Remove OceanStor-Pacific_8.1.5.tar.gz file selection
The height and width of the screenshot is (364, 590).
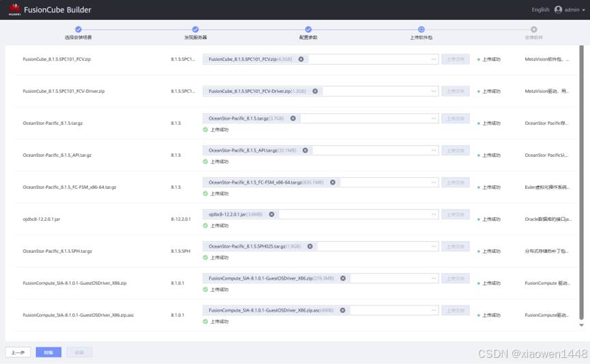pyautogui.click(x=293, y=118)
